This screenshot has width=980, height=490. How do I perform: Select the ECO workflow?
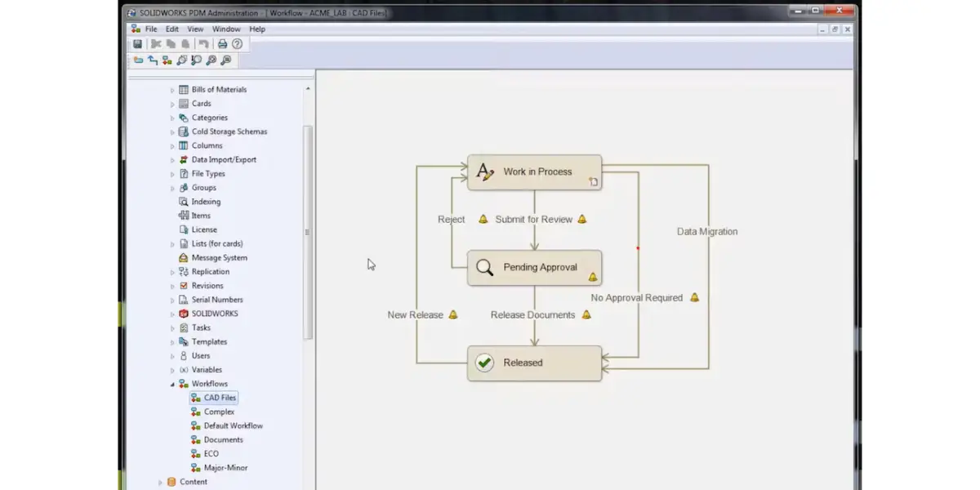pyautogui.click(x=211, y=453)
